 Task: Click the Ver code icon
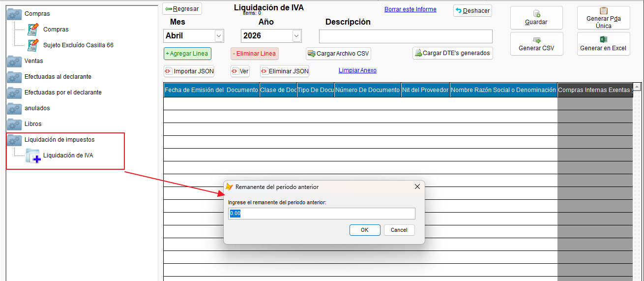tap(235, 71)
